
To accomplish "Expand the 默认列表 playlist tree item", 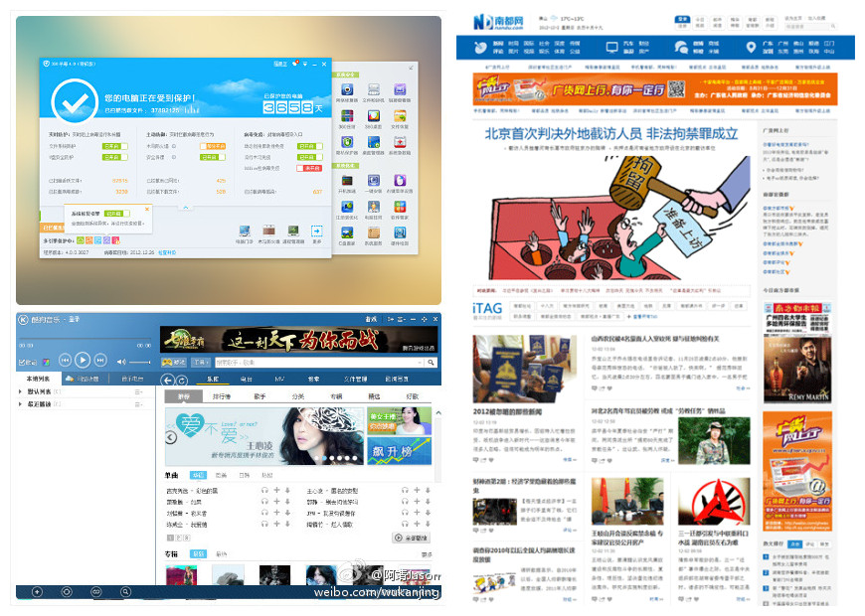I will point(21,391).
